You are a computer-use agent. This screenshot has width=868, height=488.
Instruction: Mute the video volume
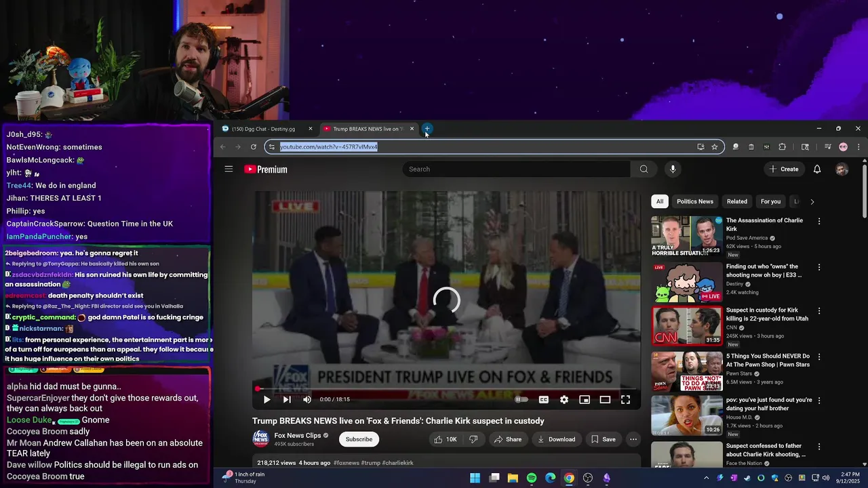point(307,399)
